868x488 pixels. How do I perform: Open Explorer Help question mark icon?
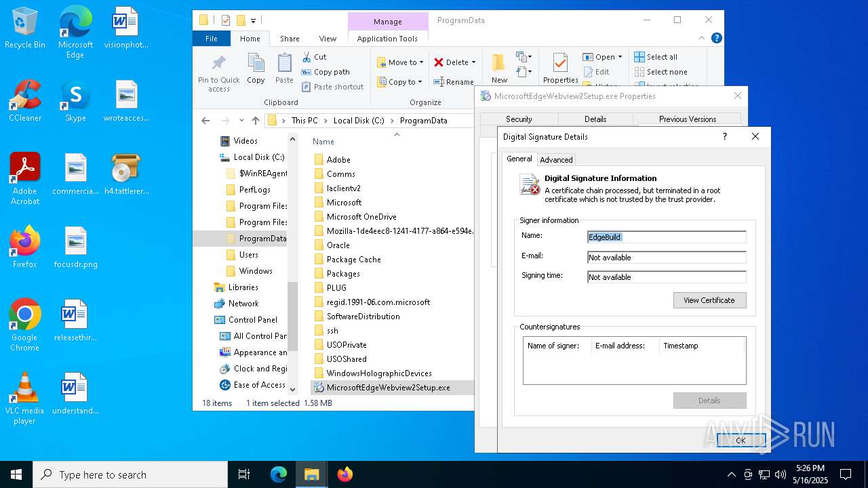[x=716, y=39]
